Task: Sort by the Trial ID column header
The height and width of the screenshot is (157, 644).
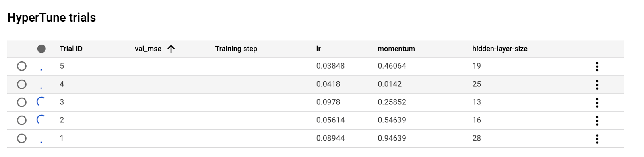Action: point(71,49)
